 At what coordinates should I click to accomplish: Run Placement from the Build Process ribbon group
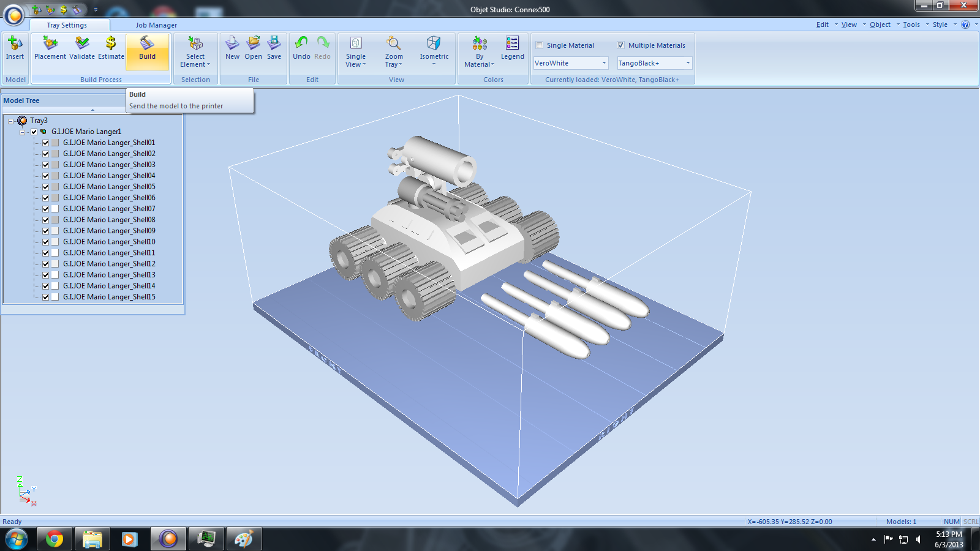(50, 48)
